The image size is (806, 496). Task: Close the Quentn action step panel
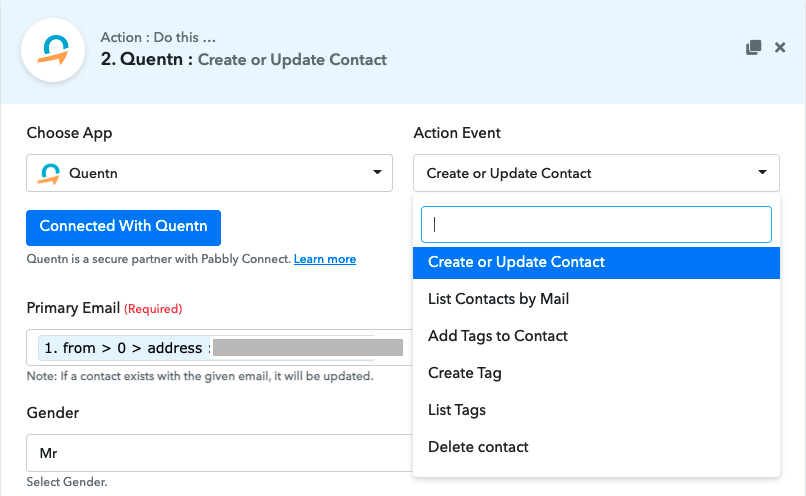[780, 48]
